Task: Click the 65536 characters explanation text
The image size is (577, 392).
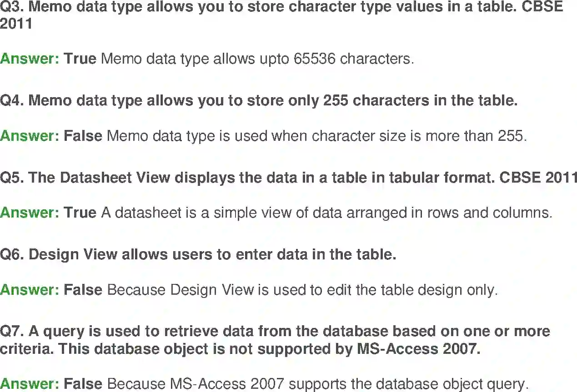Action: [x=258, y=59]
